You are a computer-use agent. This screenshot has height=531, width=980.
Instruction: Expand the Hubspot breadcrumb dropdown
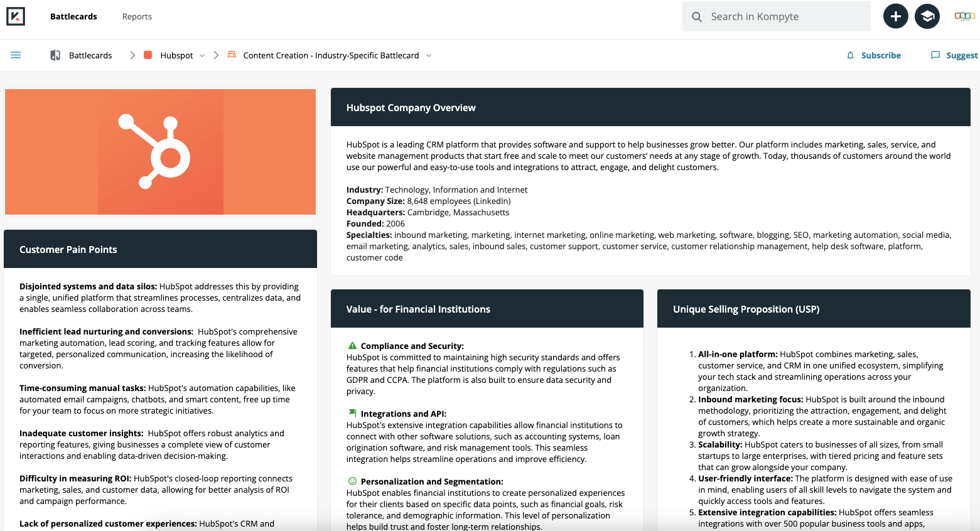coord(202,56)
